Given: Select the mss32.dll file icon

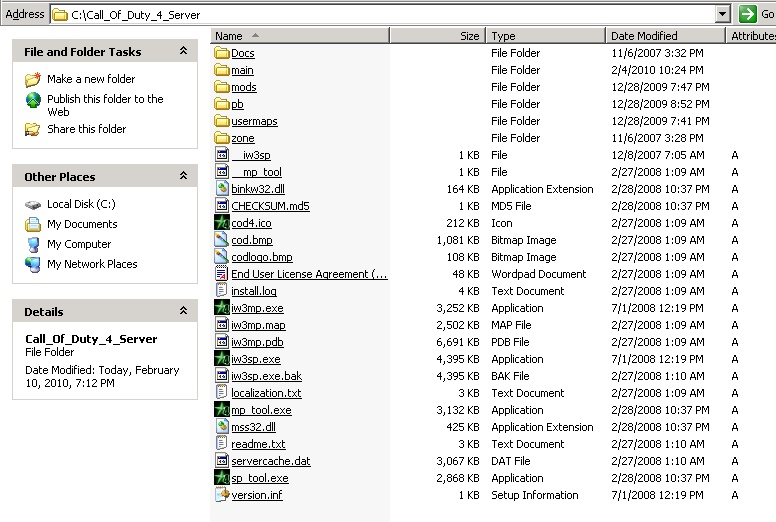Looking at the screenshot, I should [x=222, y=427].
